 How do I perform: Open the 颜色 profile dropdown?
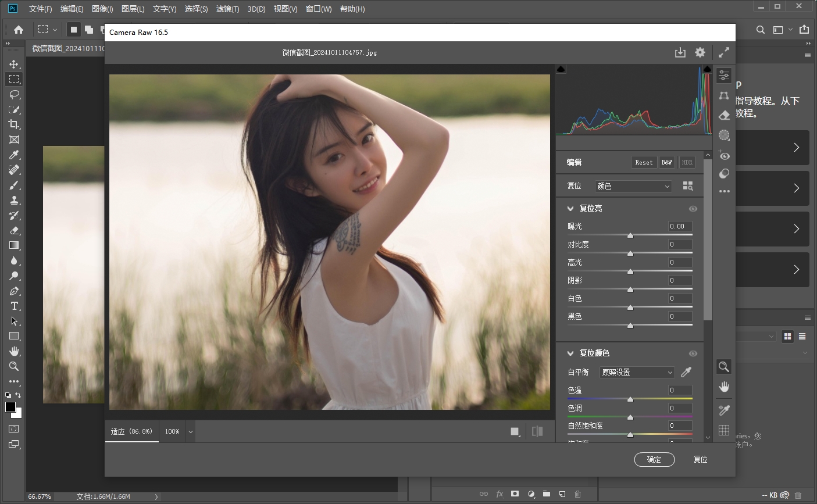pos(633,185)
